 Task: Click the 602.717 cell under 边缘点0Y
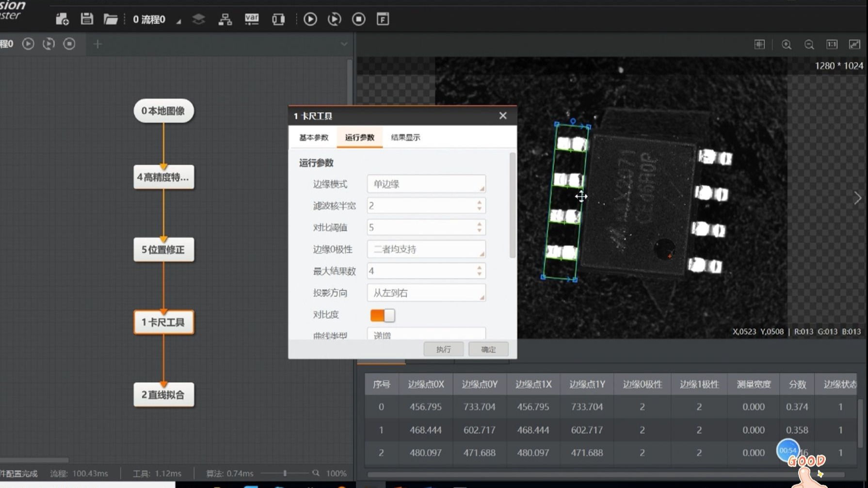pos(479,430)
